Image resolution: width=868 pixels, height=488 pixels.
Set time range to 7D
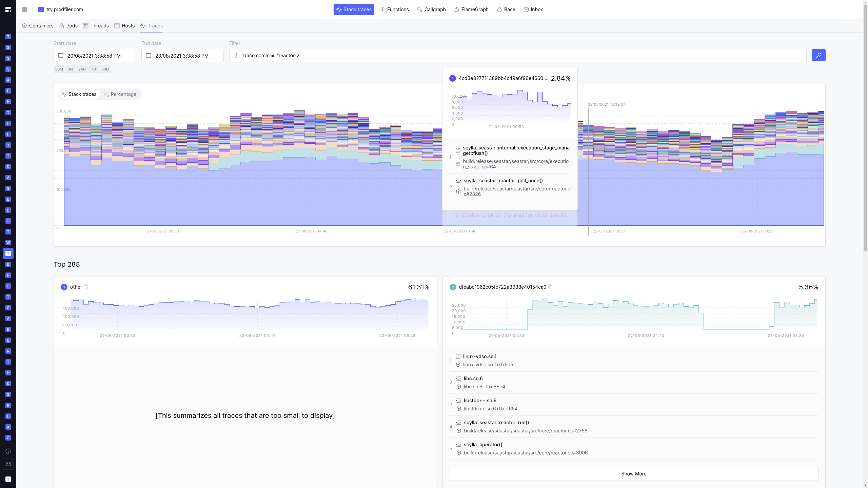[x=94, y=69]
